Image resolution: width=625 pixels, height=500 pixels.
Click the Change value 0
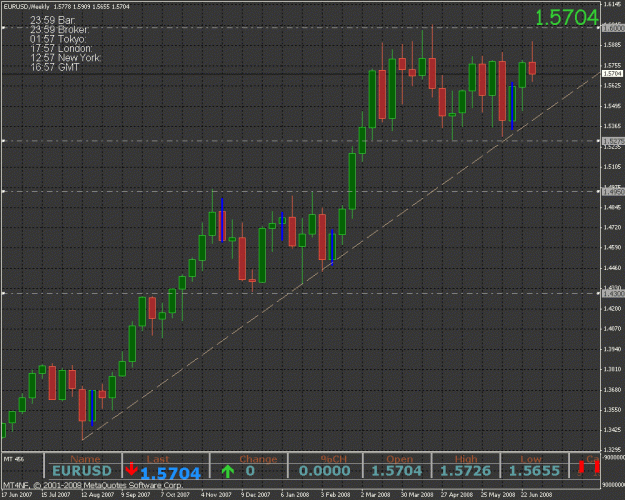point(250,471)
